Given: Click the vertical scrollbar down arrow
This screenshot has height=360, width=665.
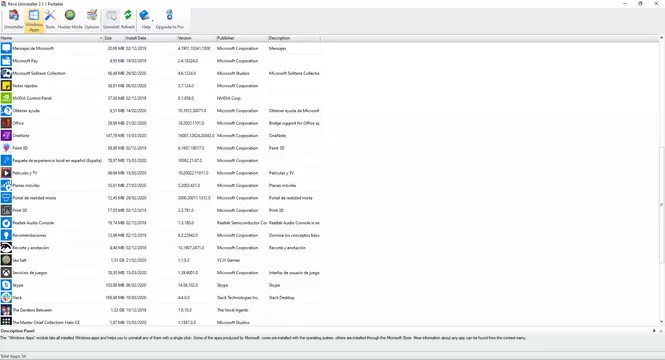Looking at the screenshot, I should coord(661,322).
